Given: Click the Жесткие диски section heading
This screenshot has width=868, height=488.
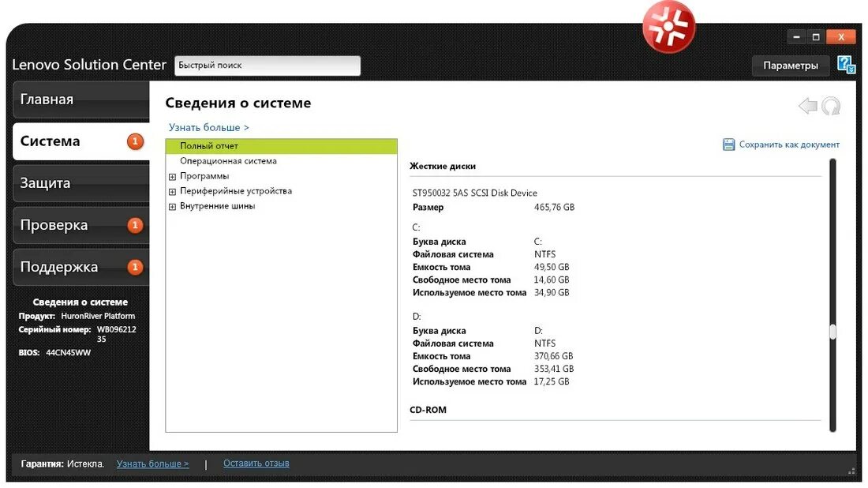Looking at the screenshot, I should click(x=443, y=166).
